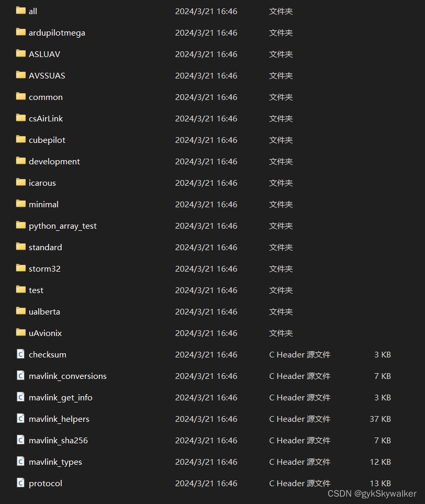The height and width of the screenshot is (504, 425).
Task: Select the 'storm32' folder name
Action: (x=44, y=269)
